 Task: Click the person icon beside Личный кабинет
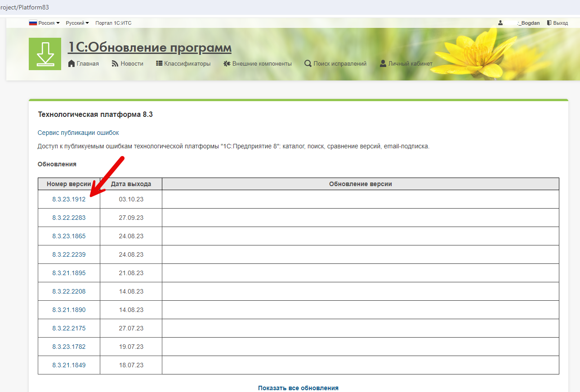(x=383, y=64)
